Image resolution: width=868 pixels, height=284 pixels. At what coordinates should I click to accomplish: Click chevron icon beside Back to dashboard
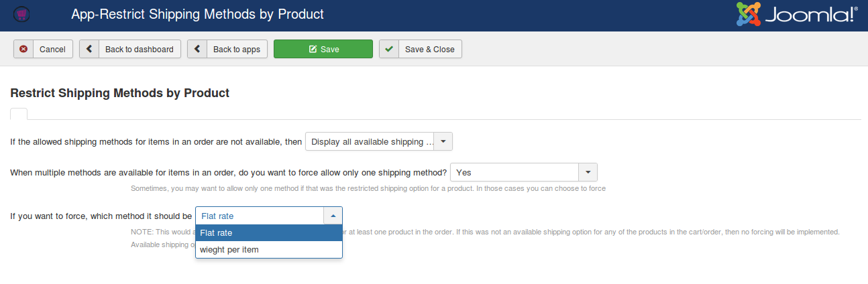click(x=89, y=49)
